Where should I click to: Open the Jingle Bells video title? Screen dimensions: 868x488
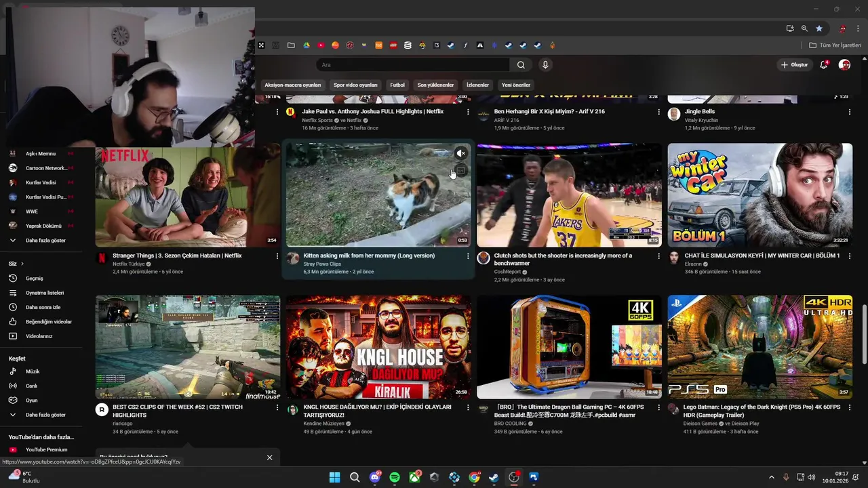[x=699, y=112]
